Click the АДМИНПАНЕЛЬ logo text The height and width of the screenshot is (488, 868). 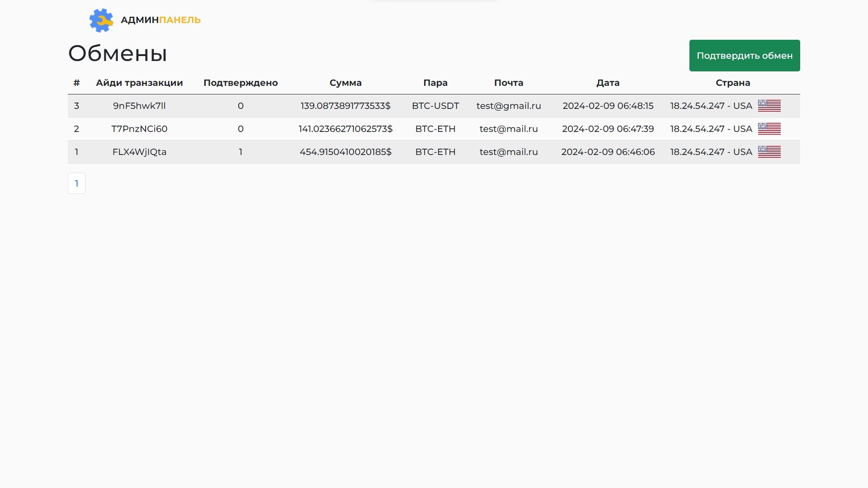pos(160,20)
